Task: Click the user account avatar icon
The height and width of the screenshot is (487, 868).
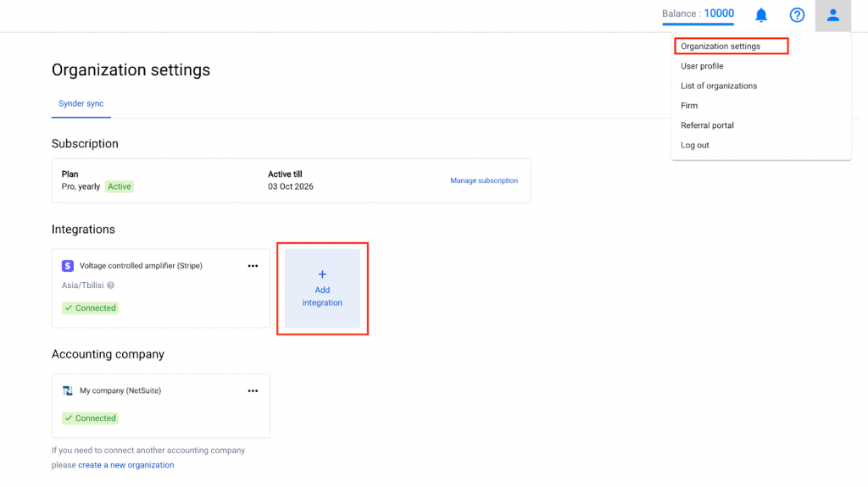Action: [x=832, y=15]
